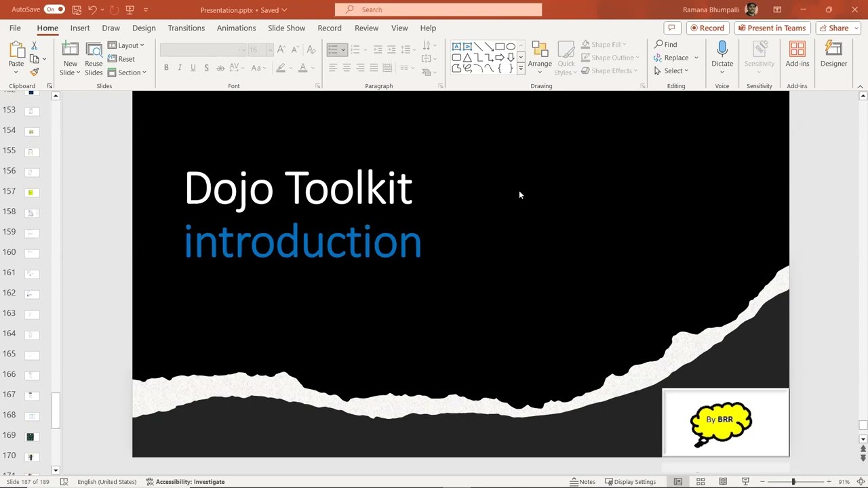This screenshot has height=488, width=868.
Task: Switch to the Slide Show tab
Action: [287, 28]
